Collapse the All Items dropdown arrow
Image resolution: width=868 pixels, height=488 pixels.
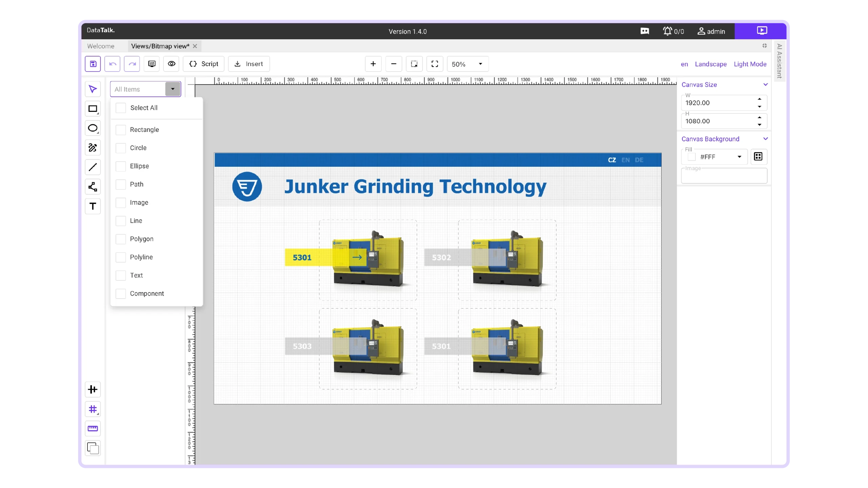pyautogui.click(x=173, y=89)
